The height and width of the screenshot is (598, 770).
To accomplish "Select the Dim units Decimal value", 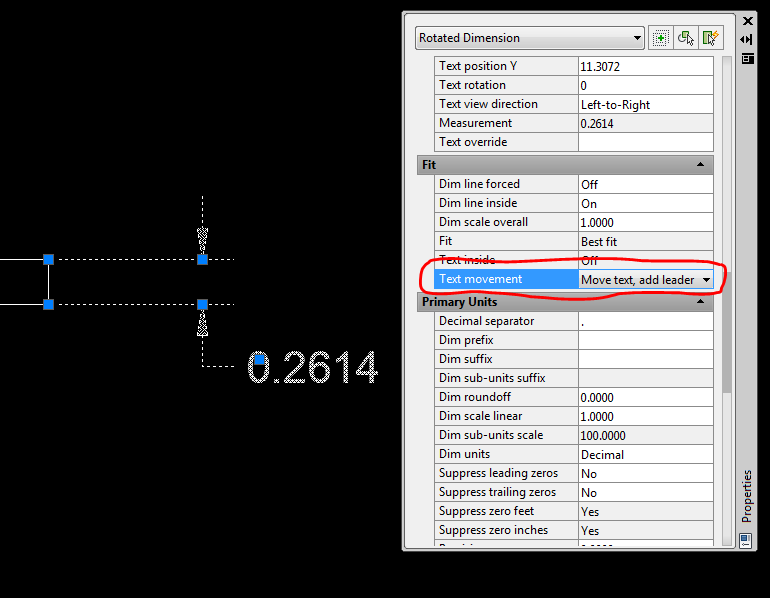I will tap(645, 454).
